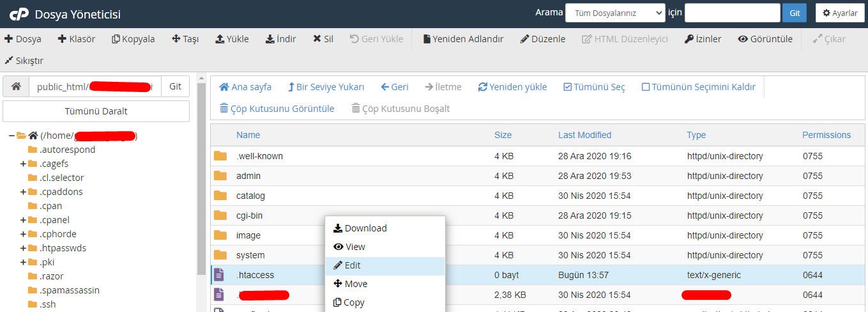This screenshot has width=868, height=312.
Task: Click the catalog folder icon
Action: [x=220, y=196]
